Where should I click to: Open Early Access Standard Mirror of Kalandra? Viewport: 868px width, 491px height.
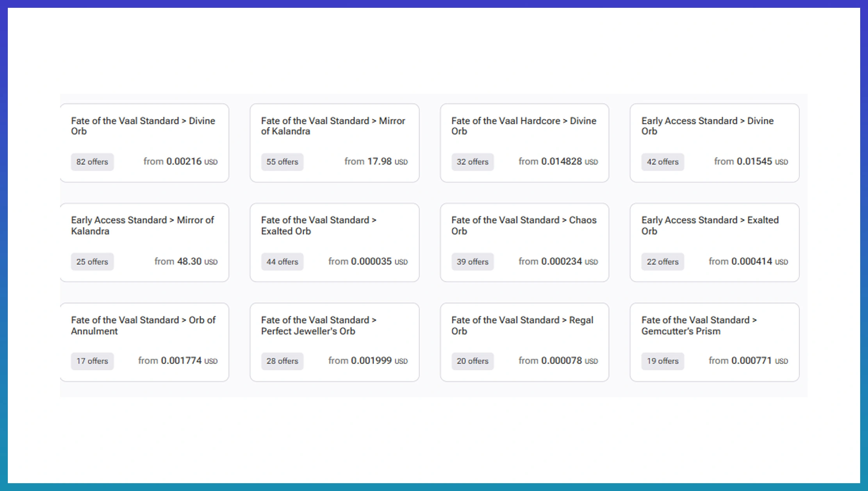point(143,226)
